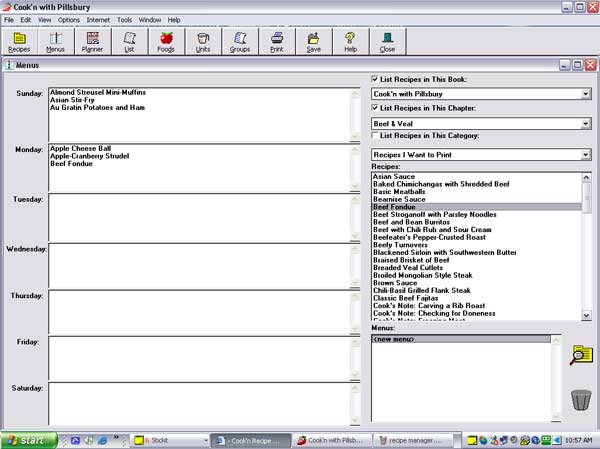
Task: Click the Save toolbar icon
Action: tap(313, 41)
